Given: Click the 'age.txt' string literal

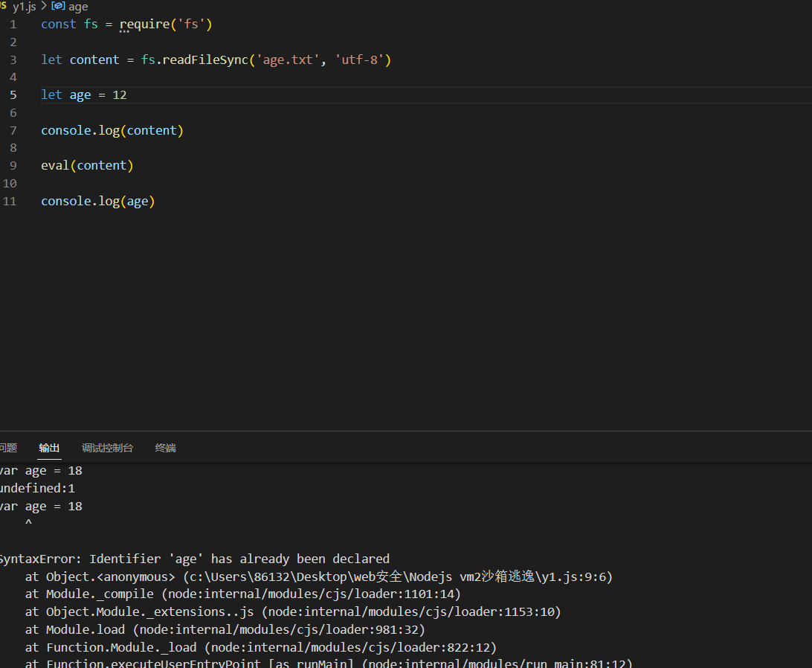Looking at the screenshot, I should click(x=288, y=60).
